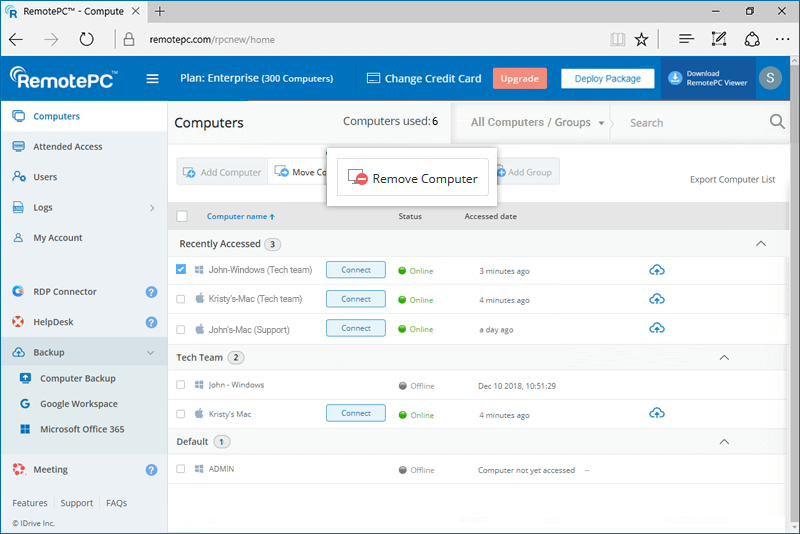The image size is (800, 534).
Task: Collapse the Recently Accessed group
Action: (x=760, y=244)
